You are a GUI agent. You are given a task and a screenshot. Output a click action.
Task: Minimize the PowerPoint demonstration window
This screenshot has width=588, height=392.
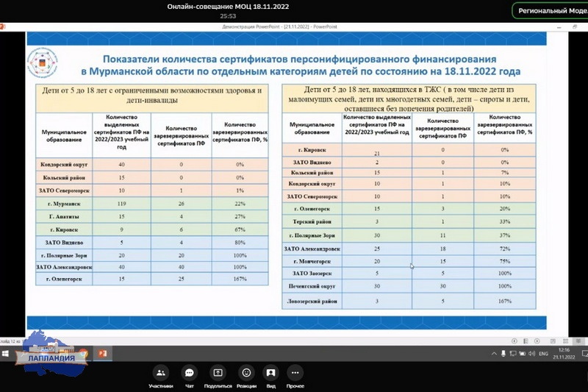click(x=559, y=27)
